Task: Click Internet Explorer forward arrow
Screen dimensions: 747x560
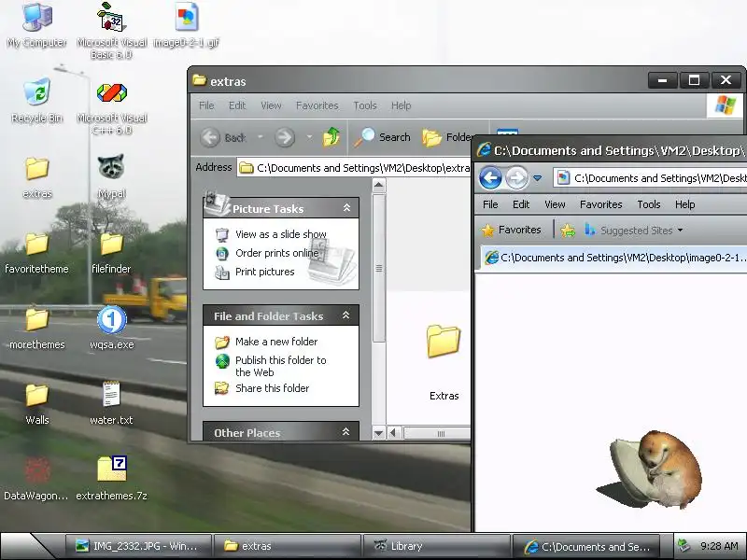Action: point(516,178)
